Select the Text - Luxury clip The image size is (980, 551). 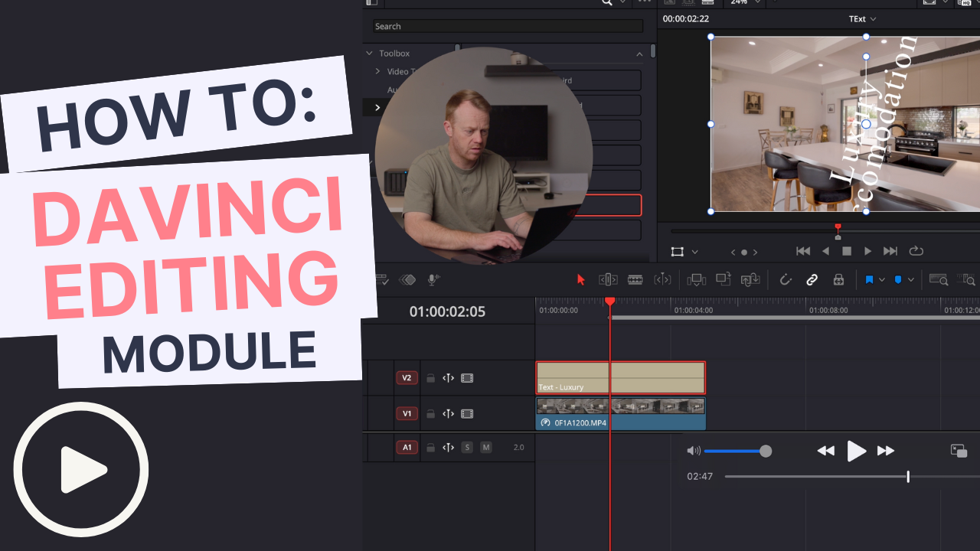620,377
